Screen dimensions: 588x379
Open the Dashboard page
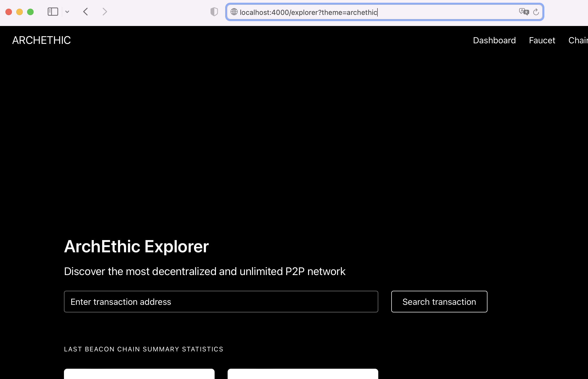(494, 40)
